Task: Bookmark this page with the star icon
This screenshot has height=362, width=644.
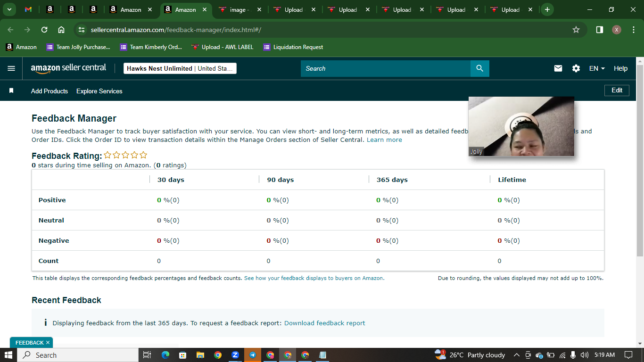Action: click(576, 30)
